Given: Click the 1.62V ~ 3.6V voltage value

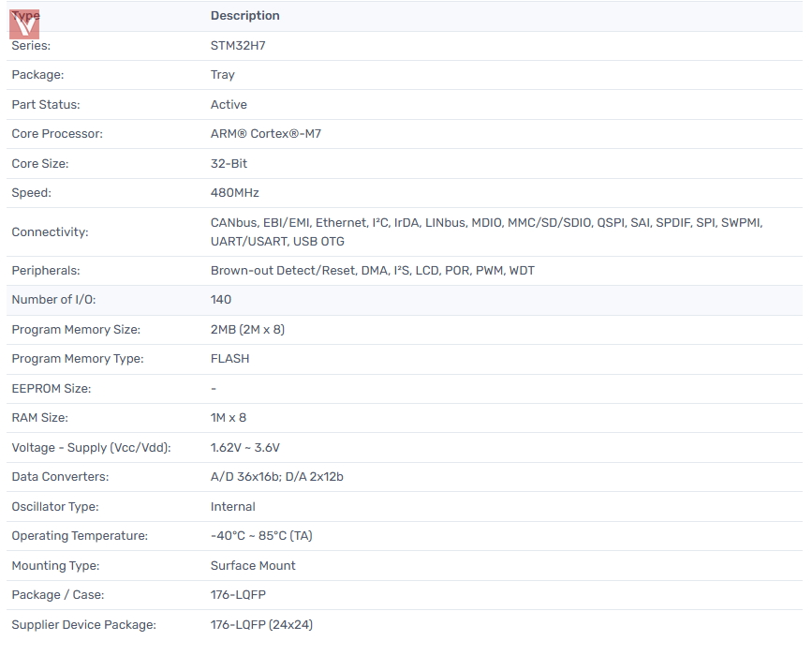Looking at the screenshot, I should [x=244, y=448].
